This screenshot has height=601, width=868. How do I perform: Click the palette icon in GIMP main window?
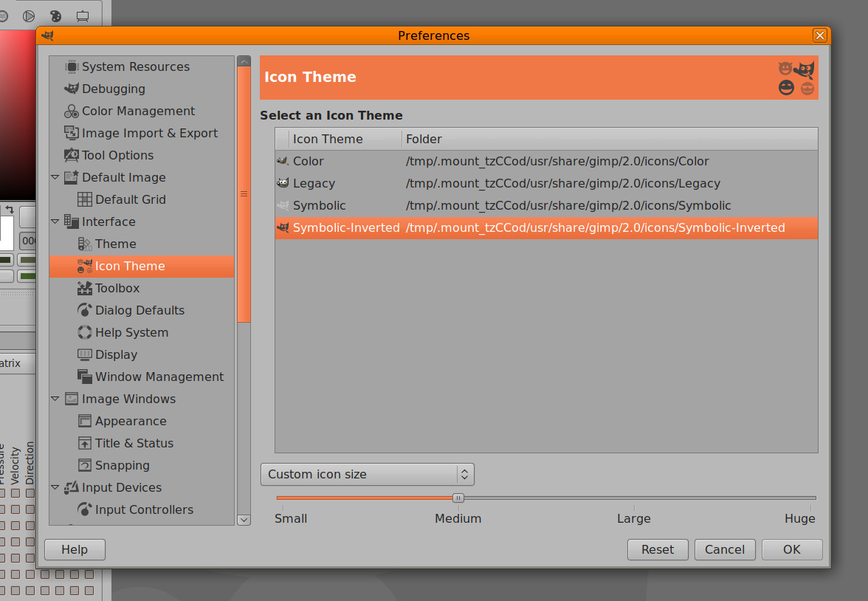coord(55,16)
